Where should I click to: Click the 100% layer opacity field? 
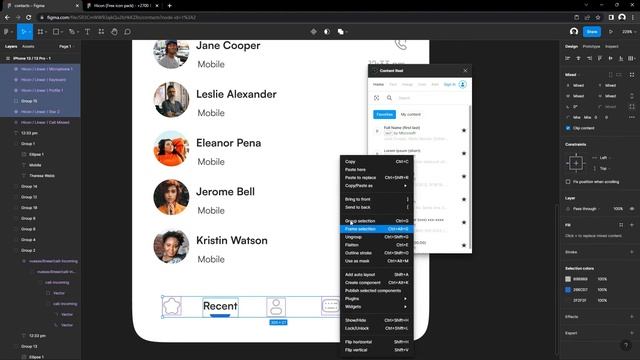[x=618, y=209]
